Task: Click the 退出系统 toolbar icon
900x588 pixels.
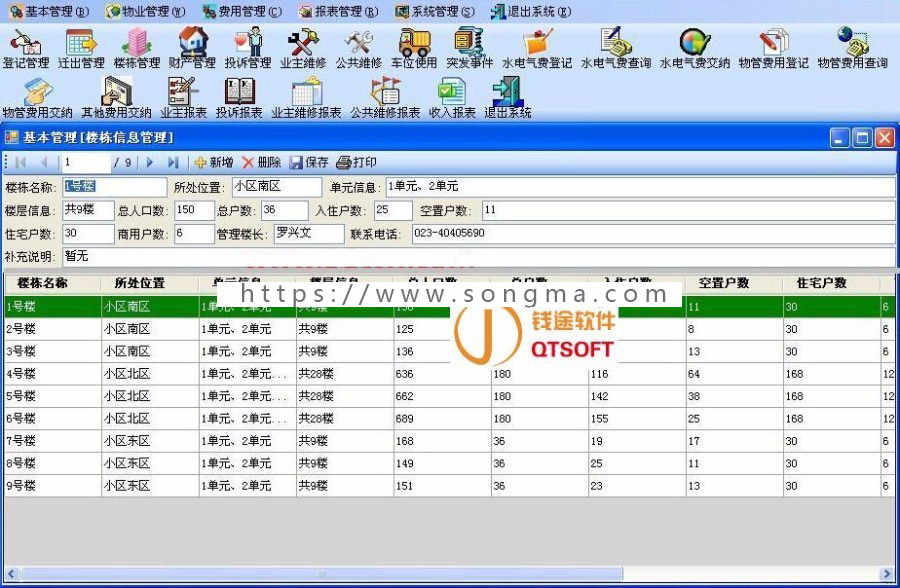Action: [x=507, y=99]
